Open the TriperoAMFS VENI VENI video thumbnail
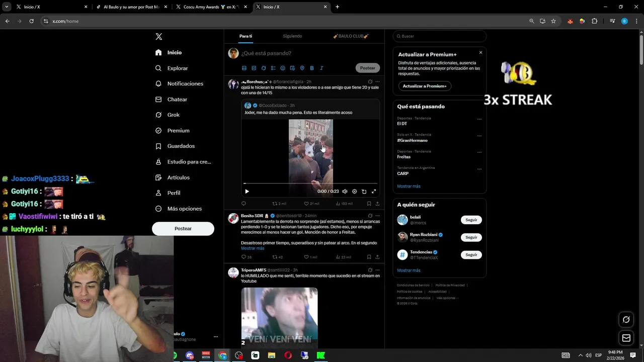 click(279, 317)
